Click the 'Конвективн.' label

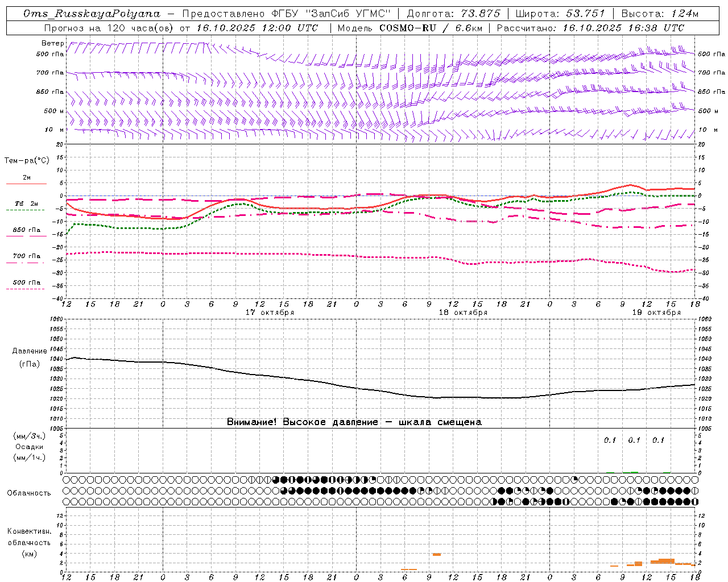(x=29, y=531)
